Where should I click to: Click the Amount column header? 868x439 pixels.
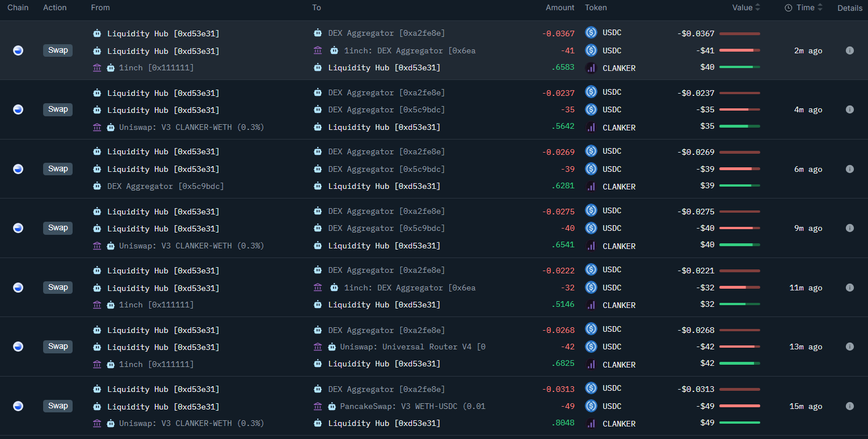tap(560, 7)
